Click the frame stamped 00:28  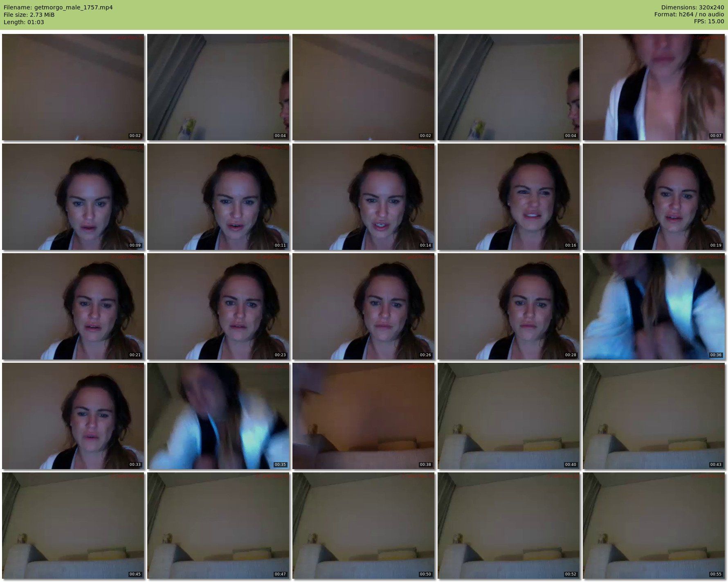click(x=508, y=306)
